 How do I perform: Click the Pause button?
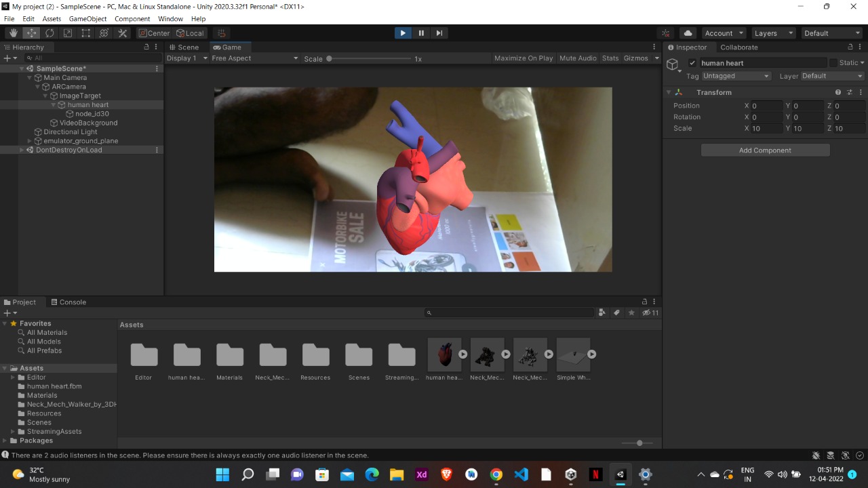pyautogui.click(x=421, y=33)
